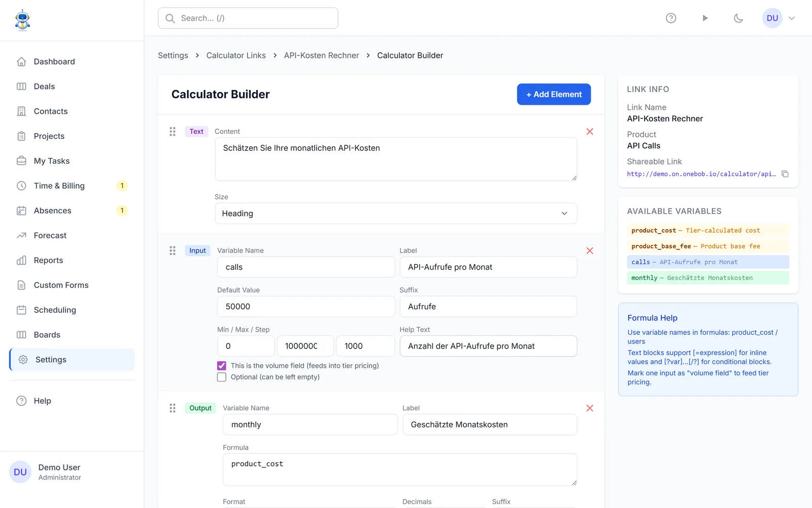Click the Formula textarea with product_cost
Viewport: 812px width, 508px height.
pyautogui.click(x=400, y=469)
